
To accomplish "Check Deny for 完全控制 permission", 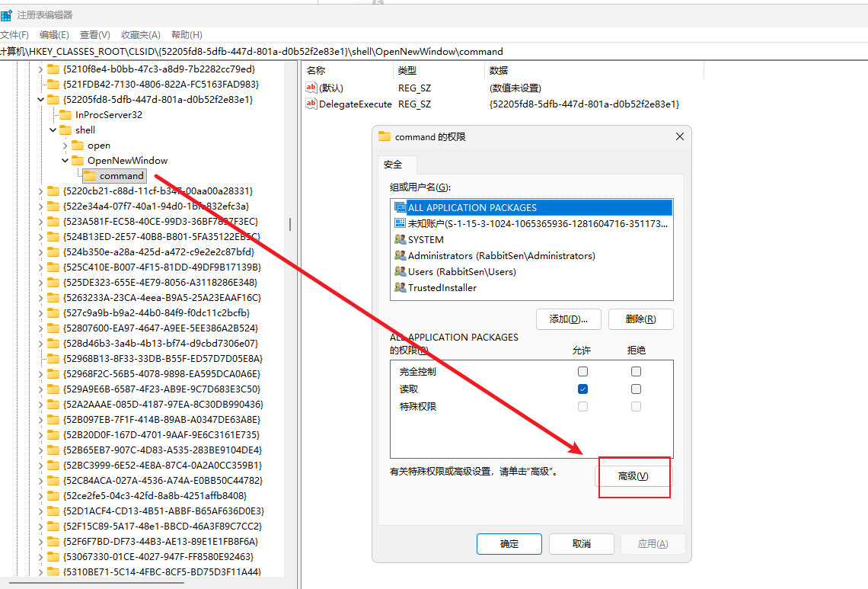I will (636, 371).
